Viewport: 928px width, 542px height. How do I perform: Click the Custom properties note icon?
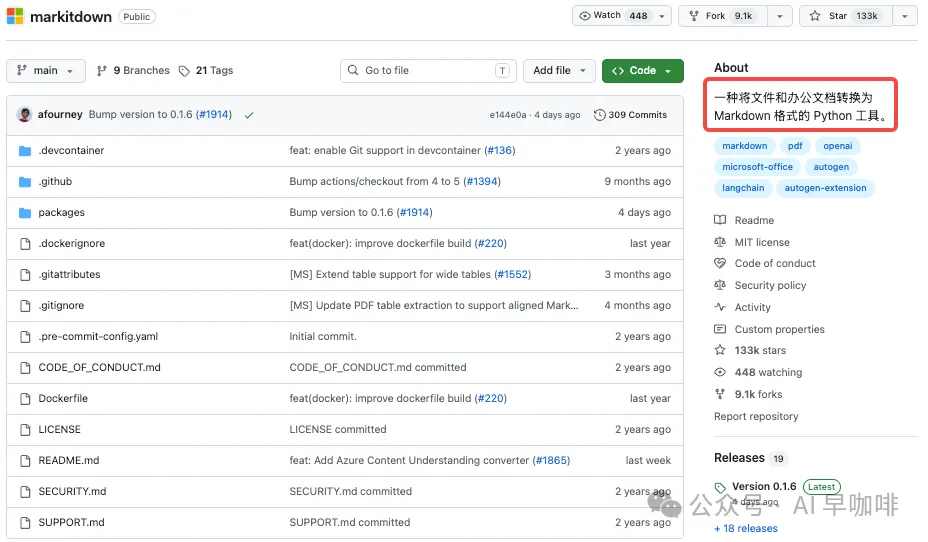720,329
